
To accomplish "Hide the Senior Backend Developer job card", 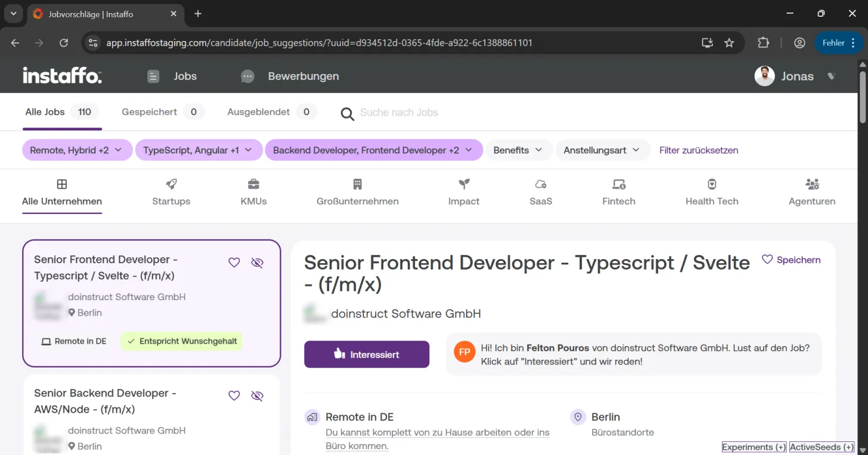I will (x=257, y=395).
